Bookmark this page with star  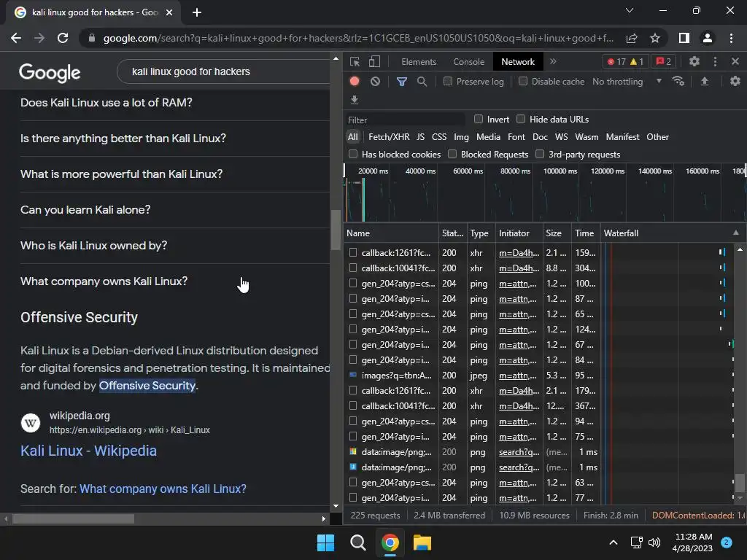pos(655,38)
